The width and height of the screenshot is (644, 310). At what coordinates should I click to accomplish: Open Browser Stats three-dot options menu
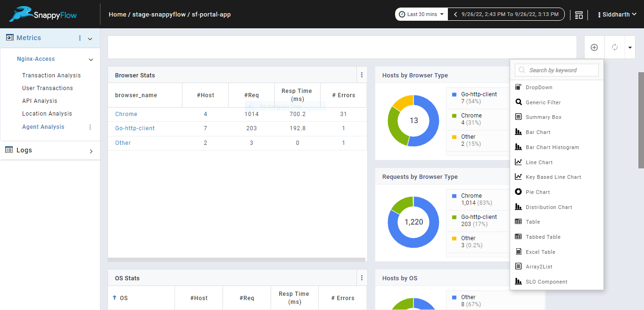[x=362, y=75]
